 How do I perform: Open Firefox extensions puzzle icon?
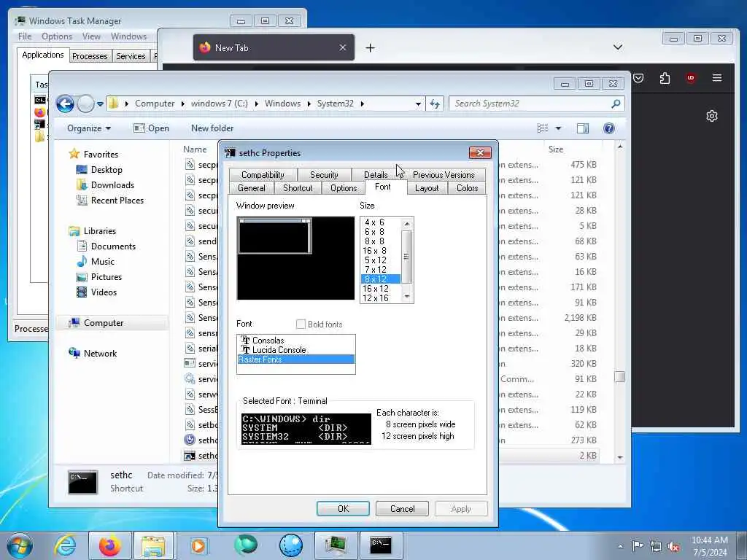pyautogui.click(x=665, y=78)
